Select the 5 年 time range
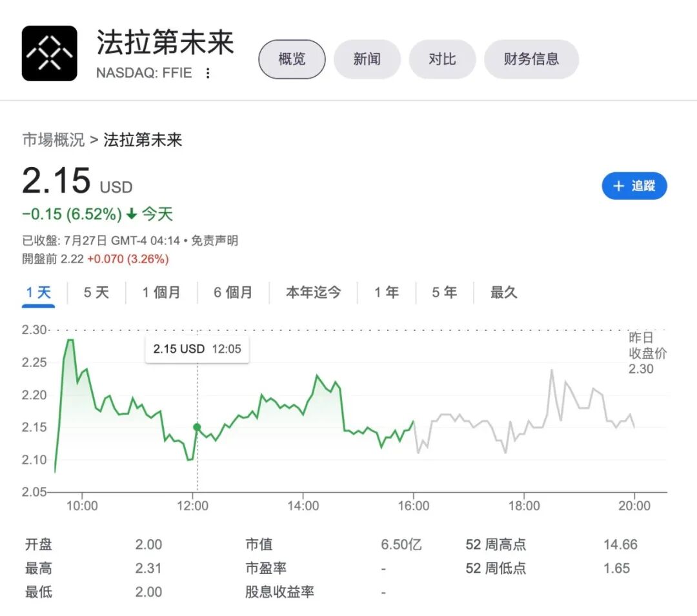Viewport: 697px width, 616px height. pos(445,293)
